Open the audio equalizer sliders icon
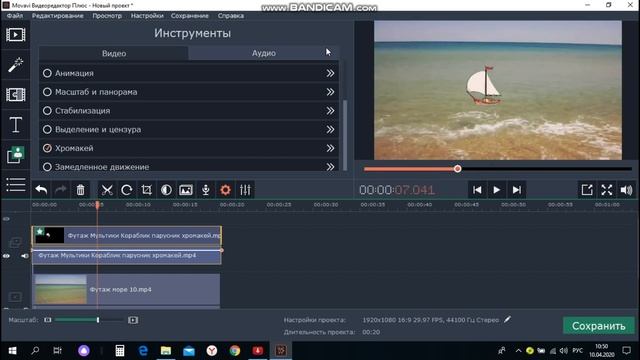The height and width of the screenshot is (360, 640). point(245,190)
